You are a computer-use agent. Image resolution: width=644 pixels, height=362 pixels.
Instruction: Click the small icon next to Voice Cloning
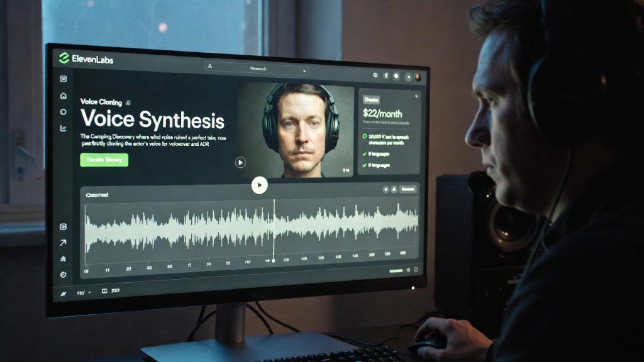tap(128, 102)
